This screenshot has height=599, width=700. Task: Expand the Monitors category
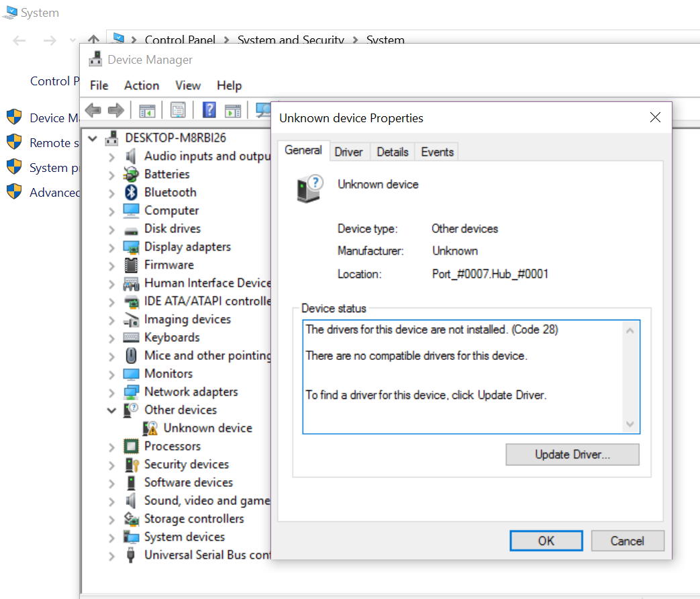(111, 374)
